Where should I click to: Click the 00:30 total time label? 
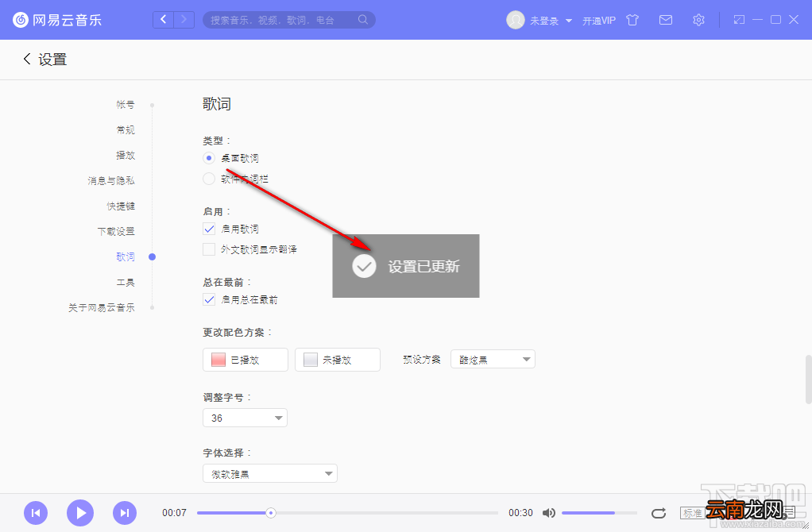click(520, 513)
